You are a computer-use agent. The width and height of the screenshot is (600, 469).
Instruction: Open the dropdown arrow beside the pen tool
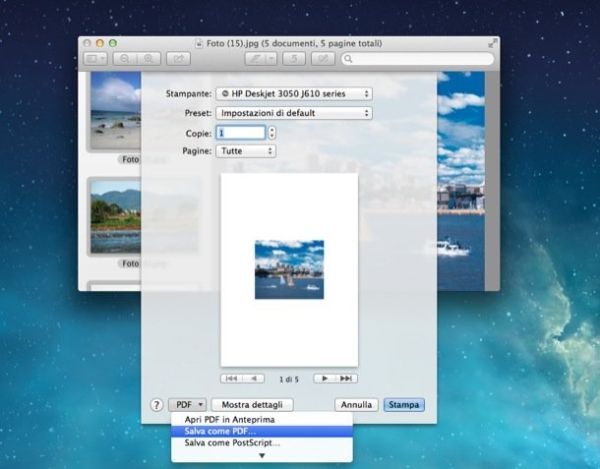tap(271, 59)
